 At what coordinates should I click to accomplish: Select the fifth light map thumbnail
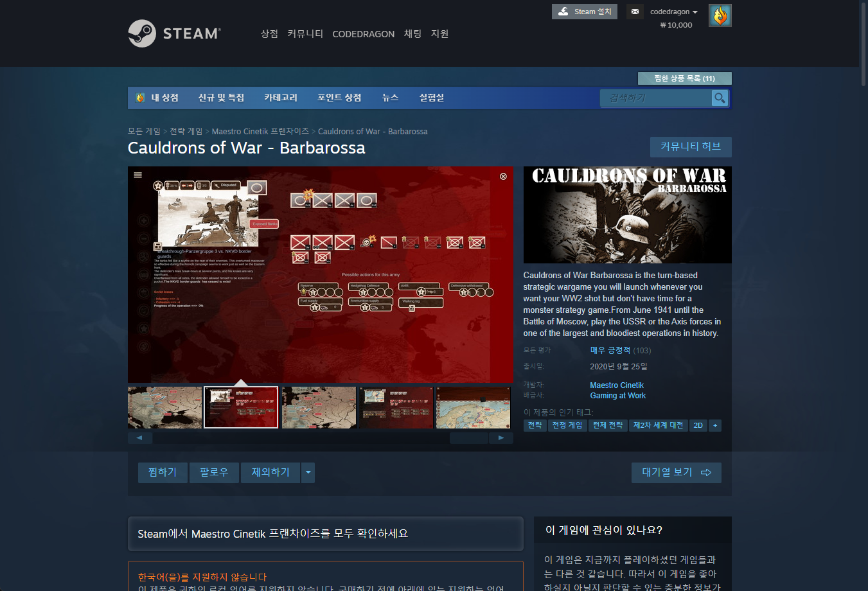tap(473, 407)
